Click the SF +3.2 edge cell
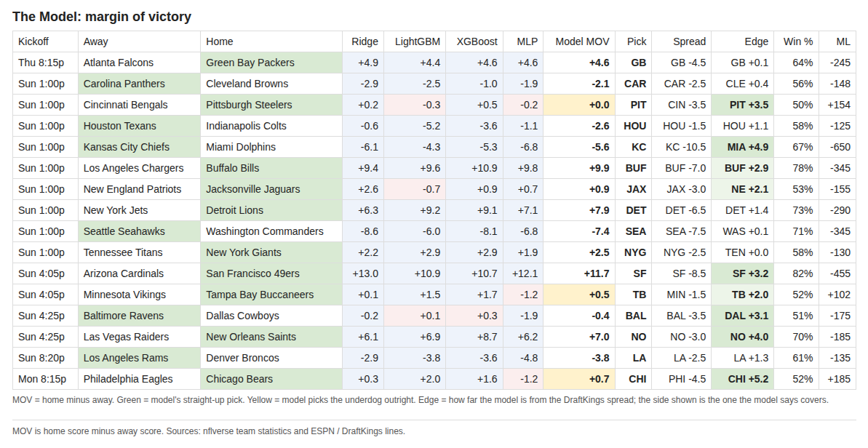 coord(742,273)
